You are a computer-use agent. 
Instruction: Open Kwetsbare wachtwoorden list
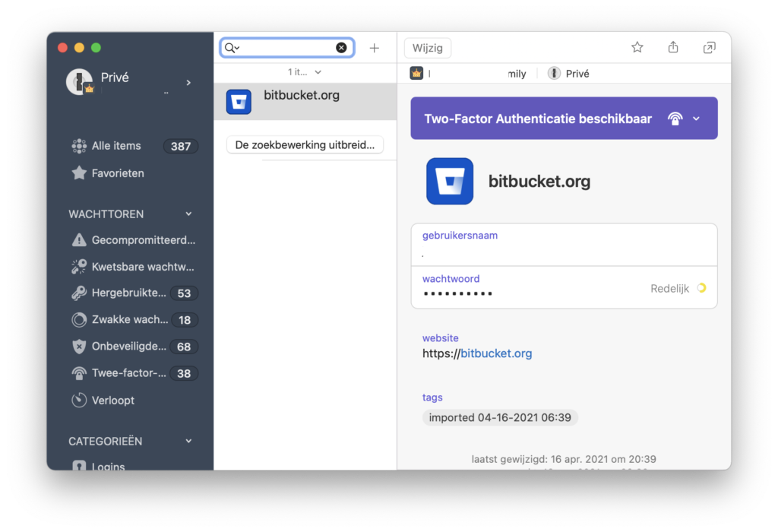(133, 267)
